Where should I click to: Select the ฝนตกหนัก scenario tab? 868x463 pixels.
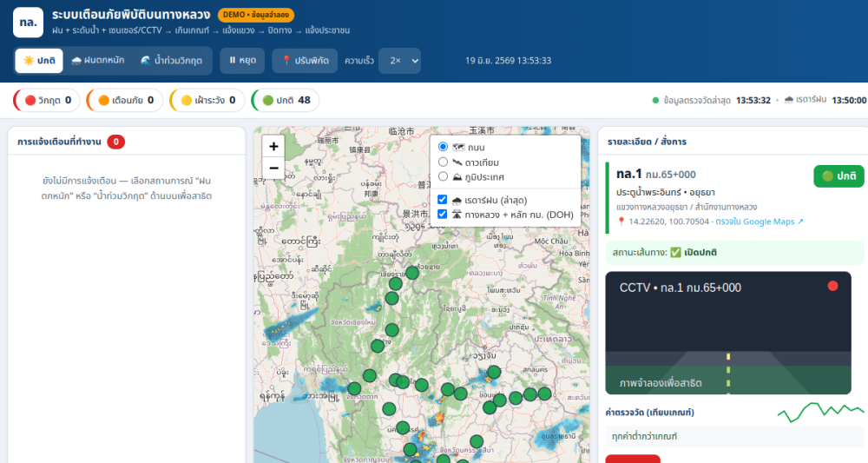(98, 60)
